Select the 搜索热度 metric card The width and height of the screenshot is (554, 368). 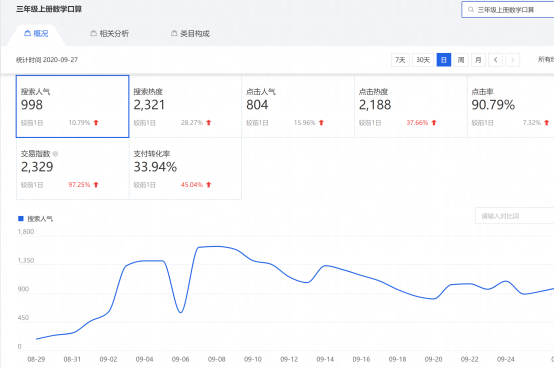185,106
